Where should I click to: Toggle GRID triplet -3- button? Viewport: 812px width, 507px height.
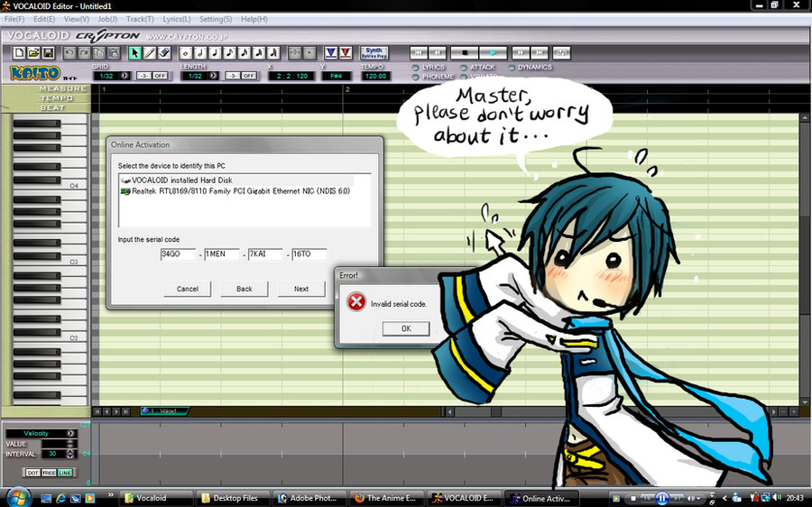[144, 76]
